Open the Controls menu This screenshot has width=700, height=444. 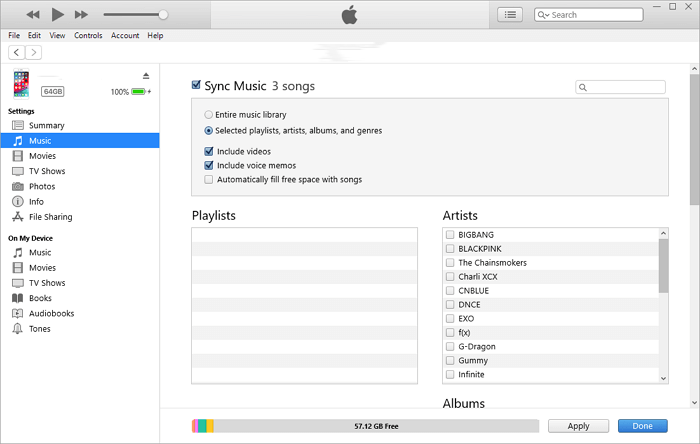88,35
